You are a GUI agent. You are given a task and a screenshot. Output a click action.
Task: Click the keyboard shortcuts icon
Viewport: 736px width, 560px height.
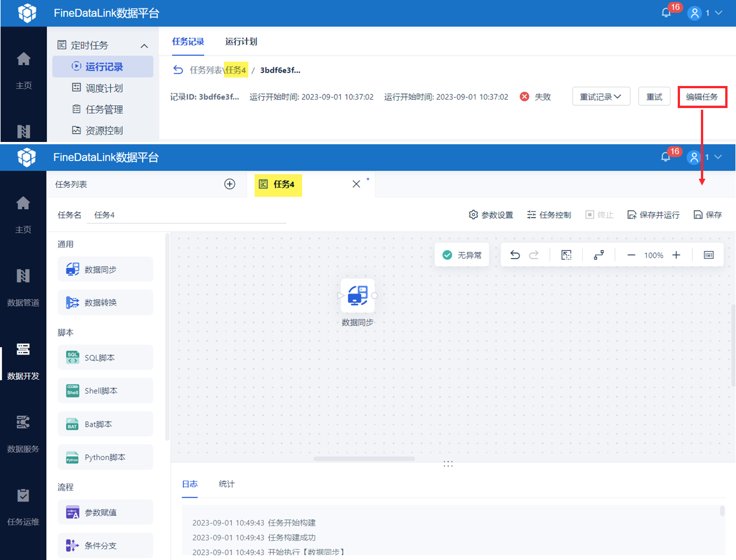(709, 255)
